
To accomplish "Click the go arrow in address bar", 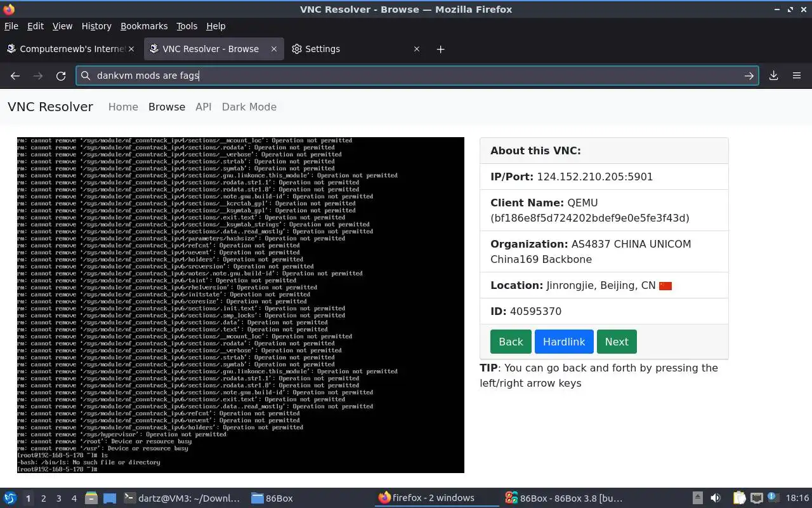I will click(x=749, y=76).
